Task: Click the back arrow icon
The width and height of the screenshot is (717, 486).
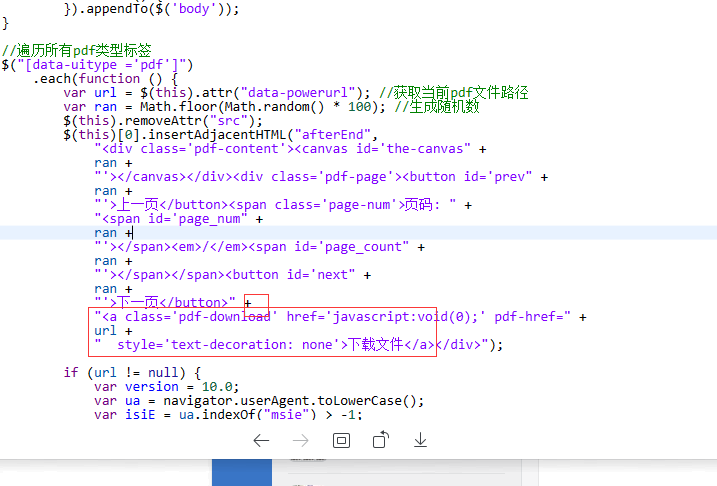Action: (x=261, y=440)
